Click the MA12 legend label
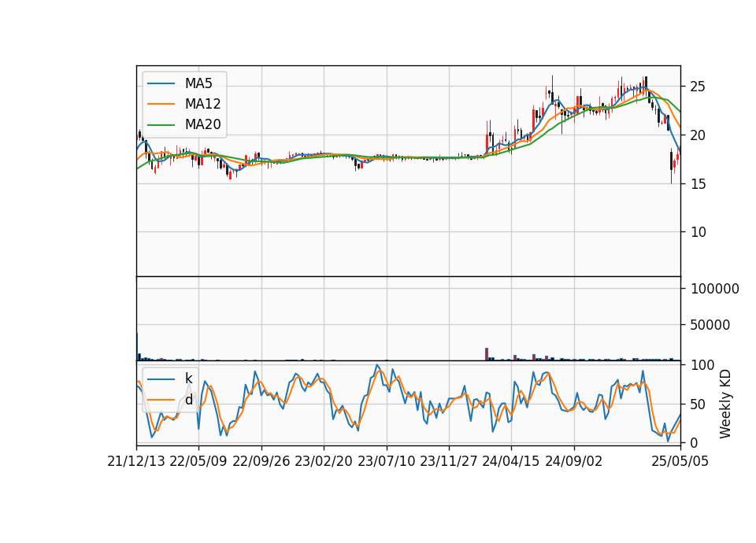 pos(202,104)
